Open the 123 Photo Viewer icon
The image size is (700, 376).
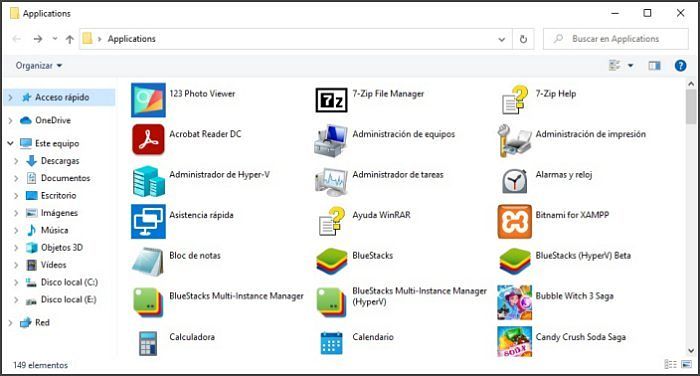click(148, 100)
